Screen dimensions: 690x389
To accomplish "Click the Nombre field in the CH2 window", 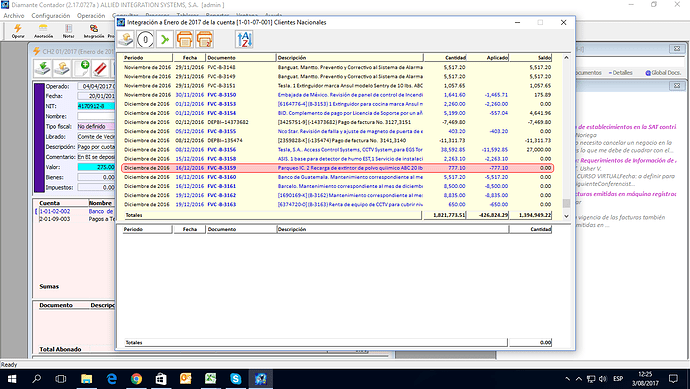I will click(x=96, y=116).
